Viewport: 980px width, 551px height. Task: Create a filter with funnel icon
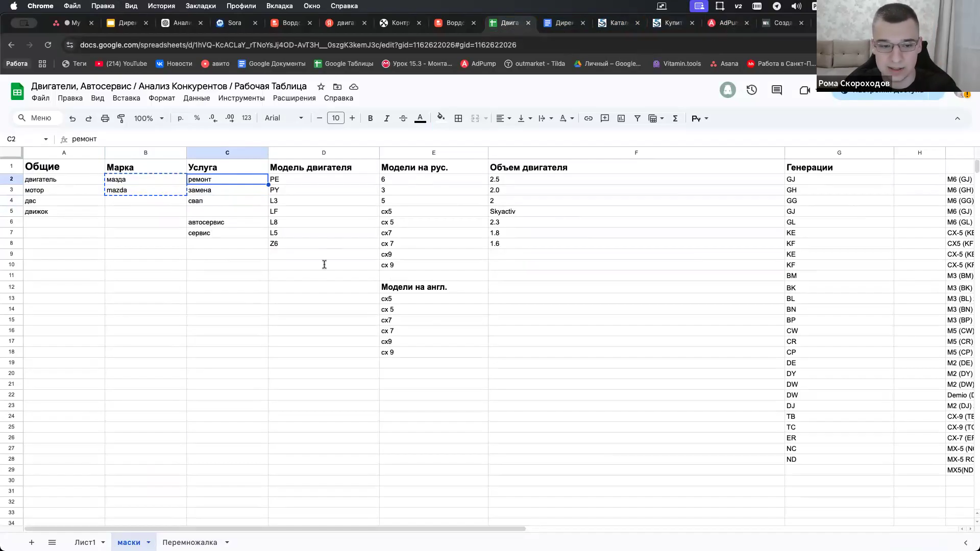(638, 118)
